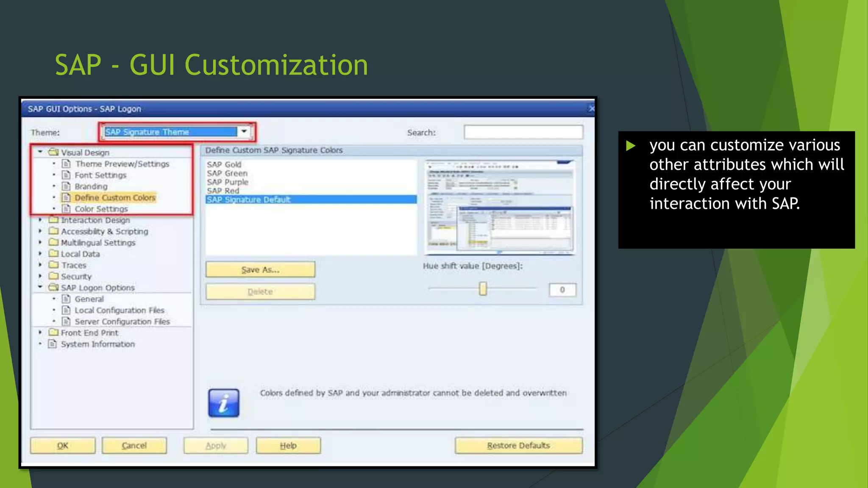Click the theme preview thumbnail
Viewport: 868px width, 488px height.
[500, 207]
